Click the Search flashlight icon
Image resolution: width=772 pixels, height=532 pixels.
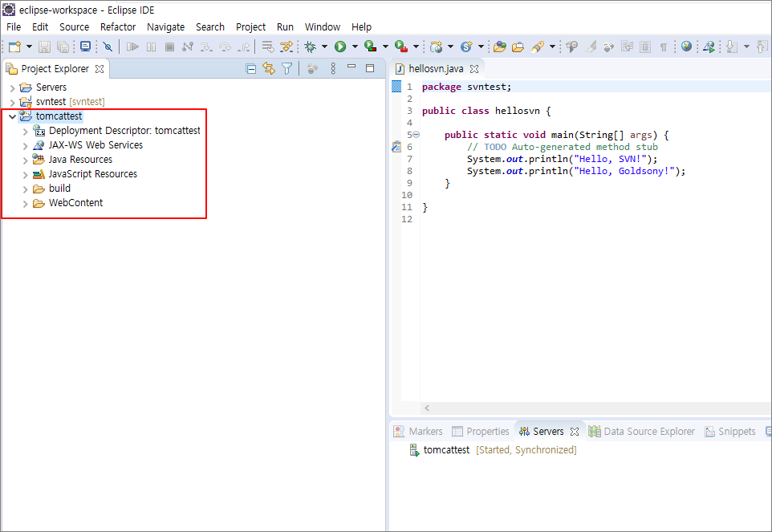coord(538,47)
